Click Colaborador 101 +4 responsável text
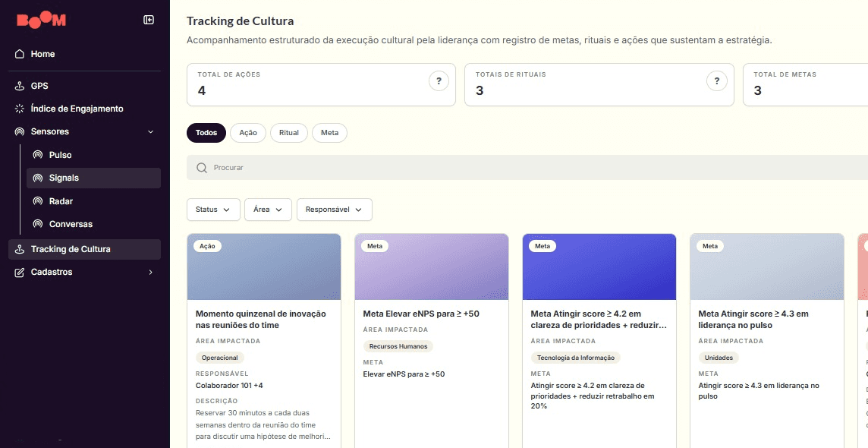Image resolution: width=868 pixels, height=448 pixels. [229, 386]
